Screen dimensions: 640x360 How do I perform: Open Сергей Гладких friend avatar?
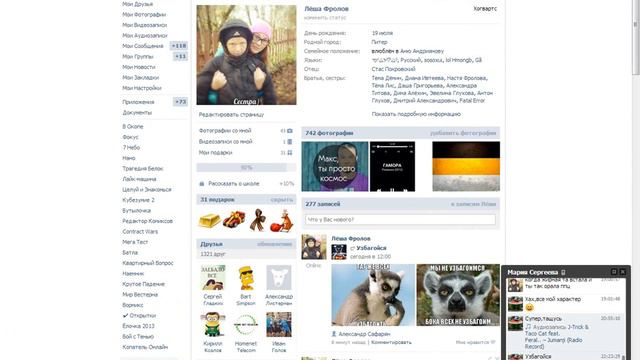(213, 278)
